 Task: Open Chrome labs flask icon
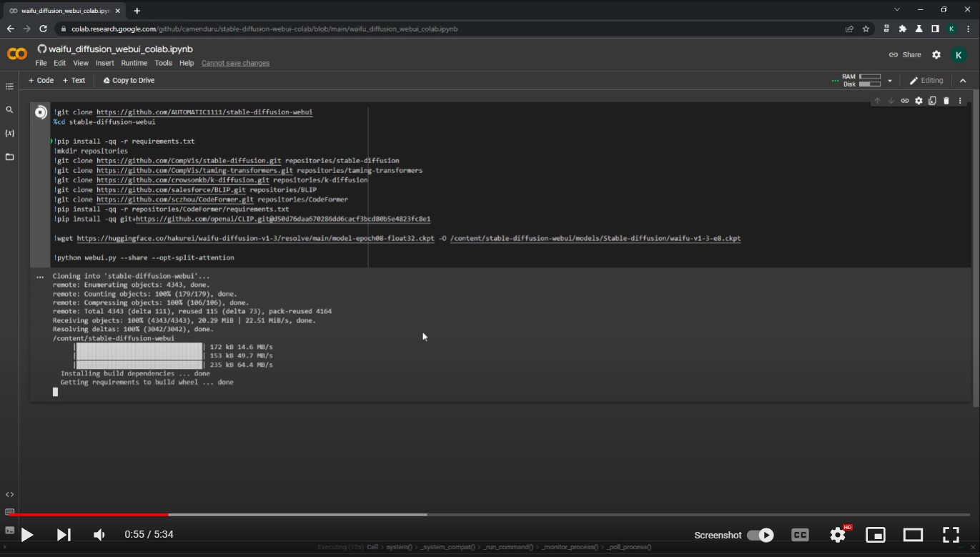click(919, 29)
